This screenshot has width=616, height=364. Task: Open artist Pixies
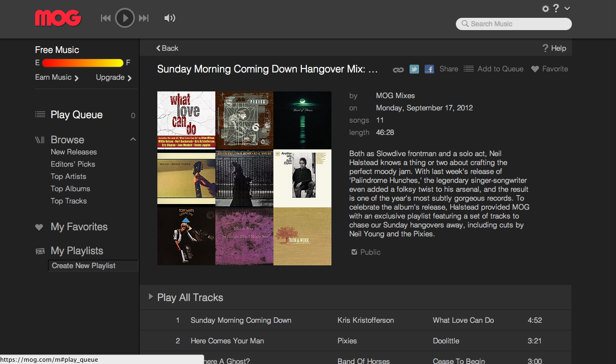[x=347, y=341]
